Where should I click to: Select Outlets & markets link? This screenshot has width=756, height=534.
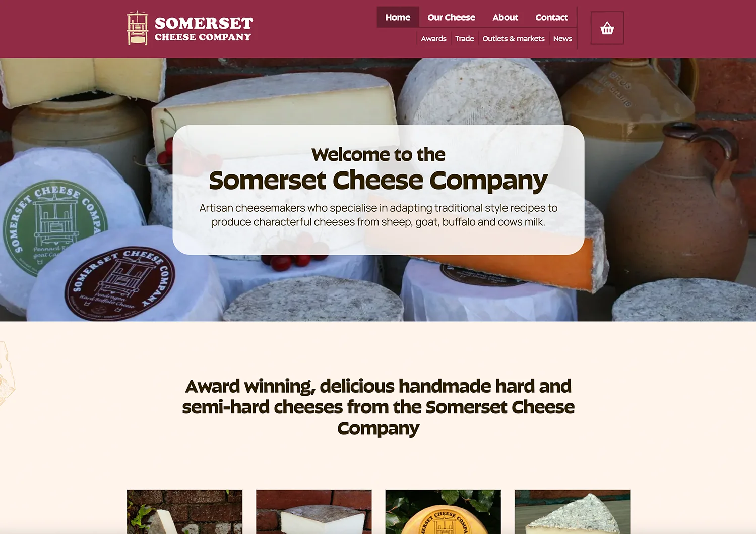514,39
